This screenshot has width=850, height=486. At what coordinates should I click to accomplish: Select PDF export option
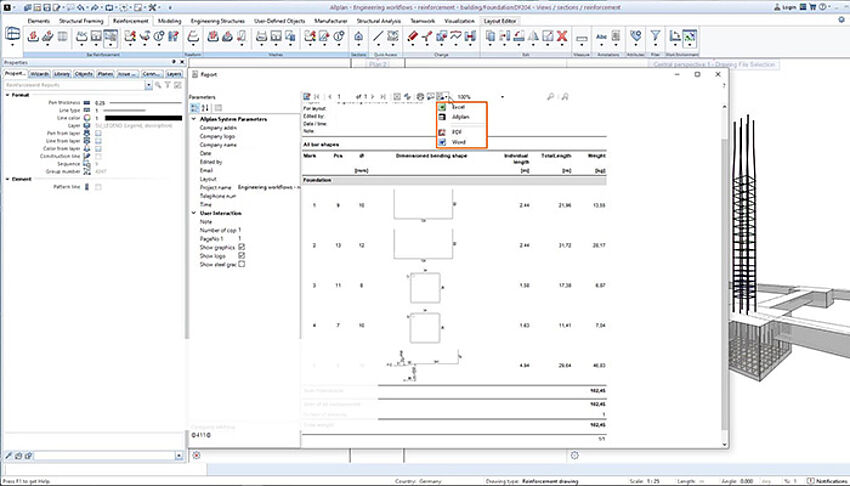click(x=456, y=131)
